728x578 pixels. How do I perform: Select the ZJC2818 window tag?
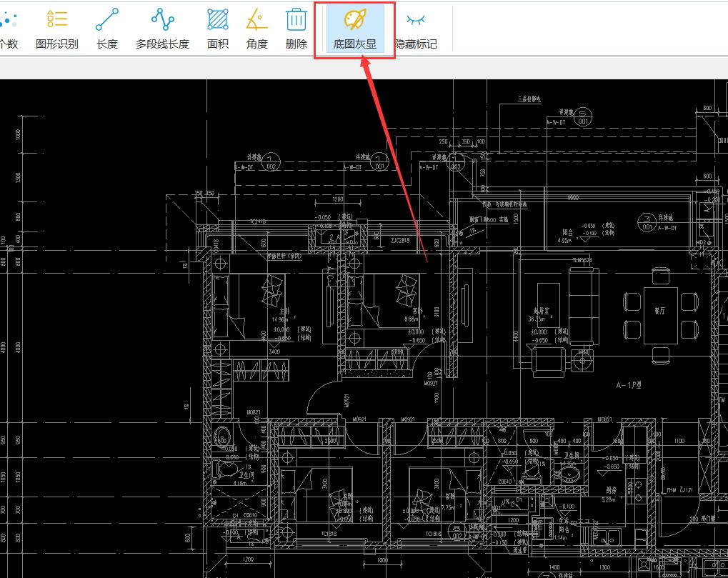pyautogui.click(x=399, y=241)
